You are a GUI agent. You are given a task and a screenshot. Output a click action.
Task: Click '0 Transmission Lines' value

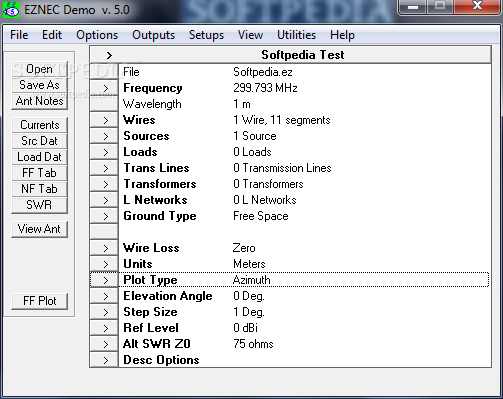282,168
